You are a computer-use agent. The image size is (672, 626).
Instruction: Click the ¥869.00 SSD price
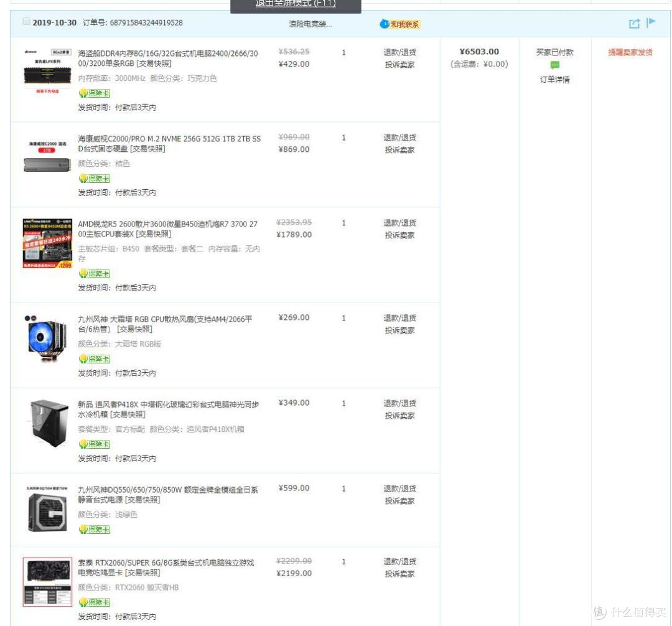pyautogui.click(x=294, y=149)
